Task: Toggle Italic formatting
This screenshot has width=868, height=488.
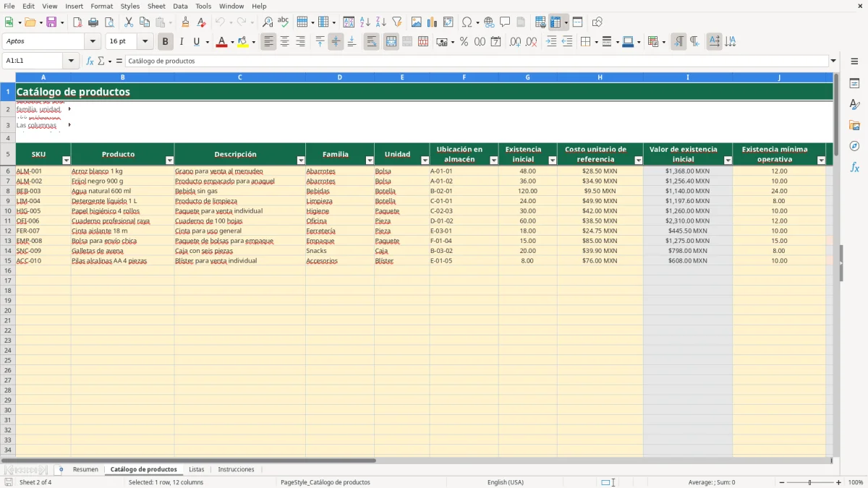Action: tap(181, 42)
